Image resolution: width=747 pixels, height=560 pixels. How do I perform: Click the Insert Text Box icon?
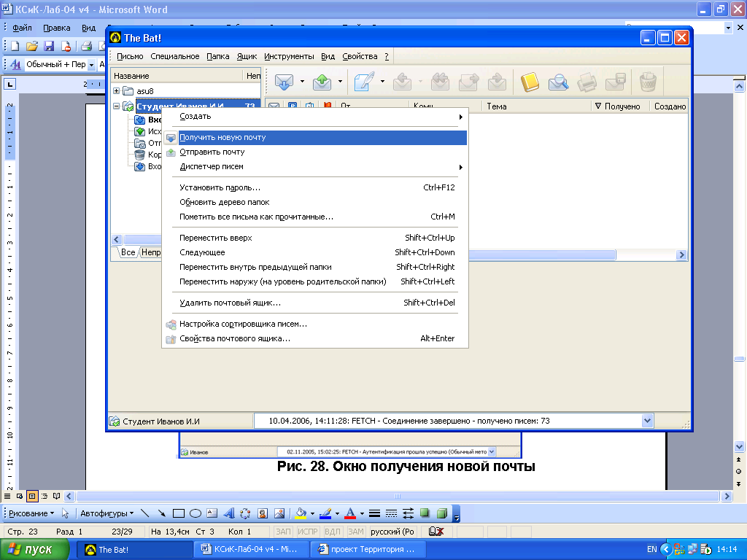coord(212,513)
